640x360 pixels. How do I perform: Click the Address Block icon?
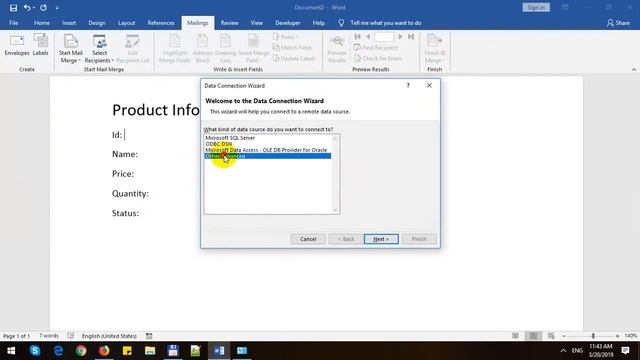tap(202, 49)
